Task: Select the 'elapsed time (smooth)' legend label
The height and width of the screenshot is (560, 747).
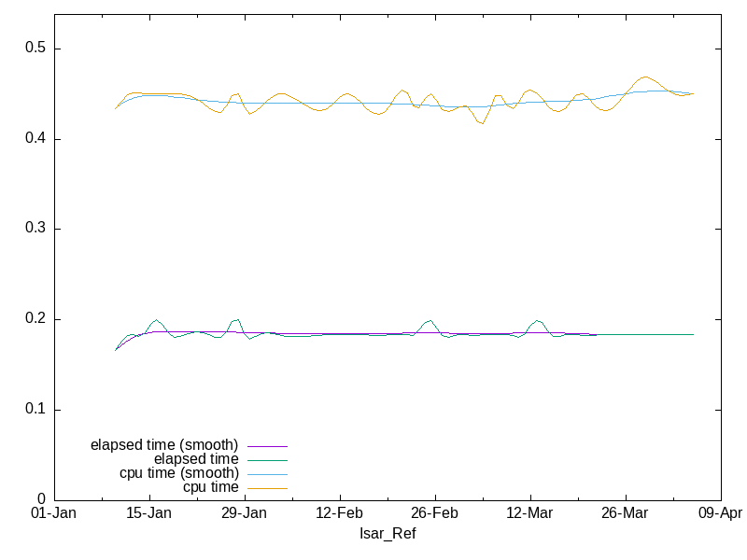Action: coord(164,444)
